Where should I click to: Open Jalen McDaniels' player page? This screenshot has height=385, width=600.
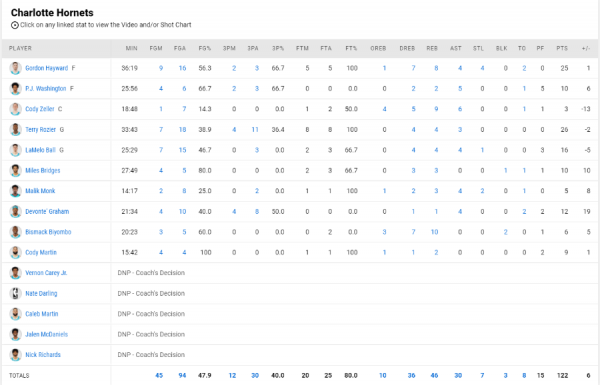(47, 334)
